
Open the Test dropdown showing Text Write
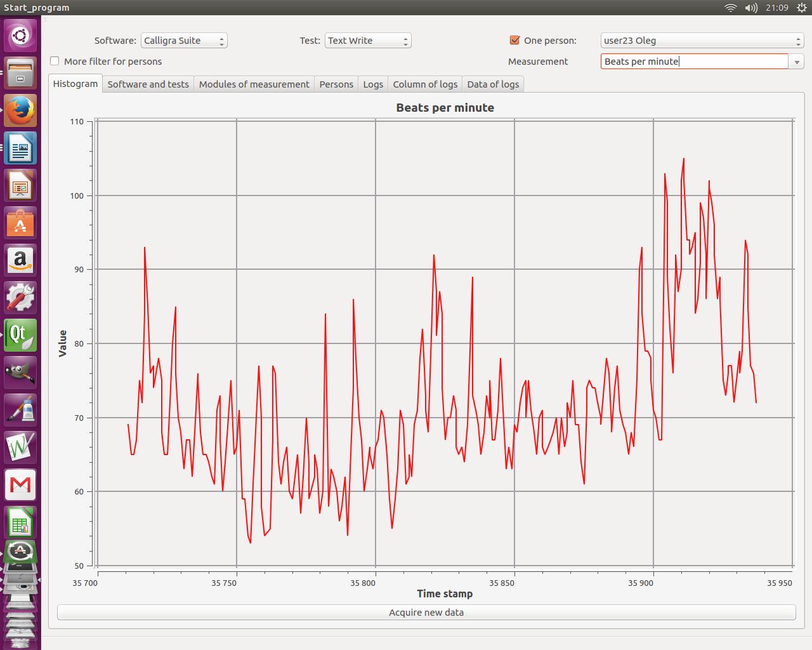[x=368, y=41]
